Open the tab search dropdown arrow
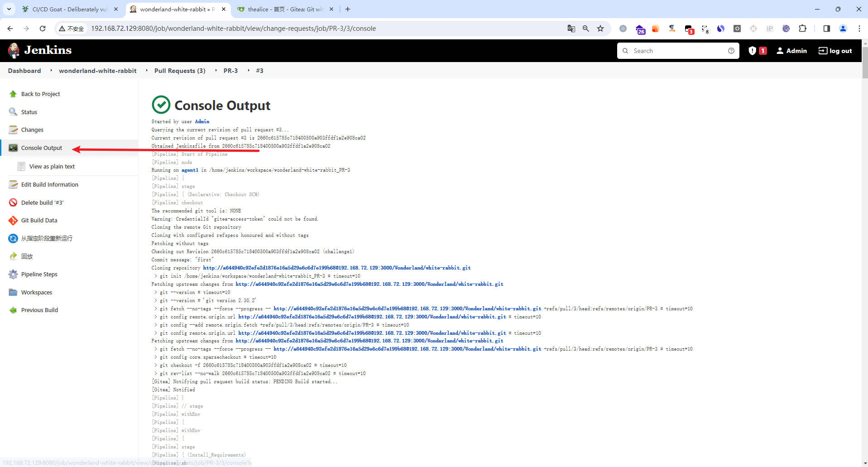This screenshot has width=868, height=467. tap(9, 9)
